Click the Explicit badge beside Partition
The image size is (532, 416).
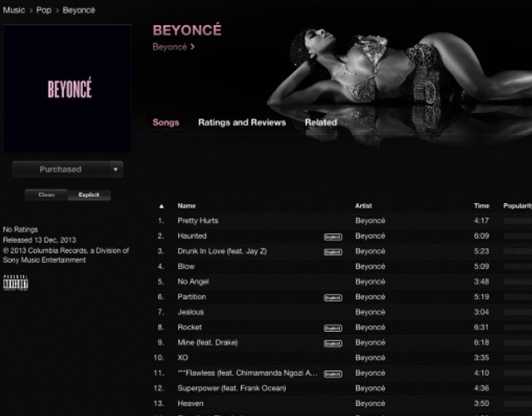tap(332, 297)
